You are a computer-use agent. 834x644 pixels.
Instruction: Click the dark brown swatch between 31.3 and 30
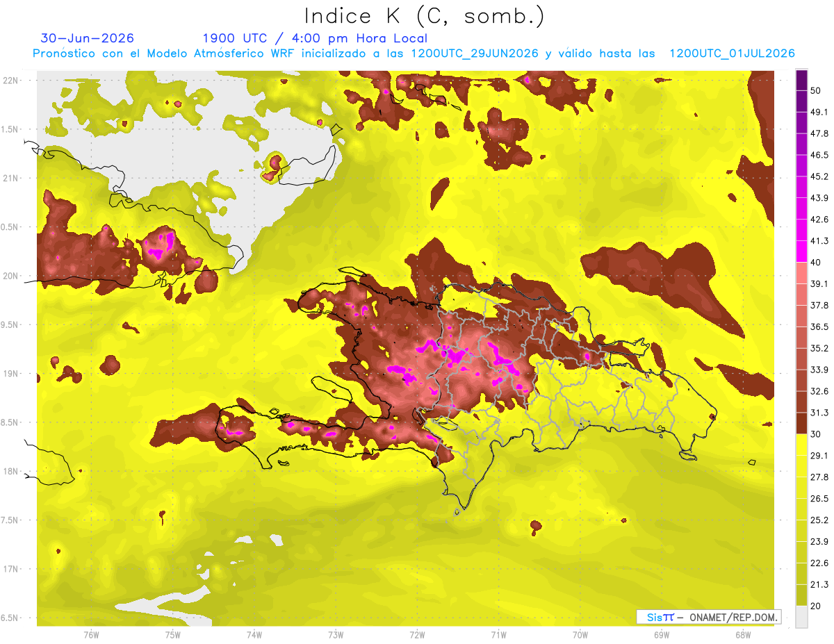[x=801, y=423]
